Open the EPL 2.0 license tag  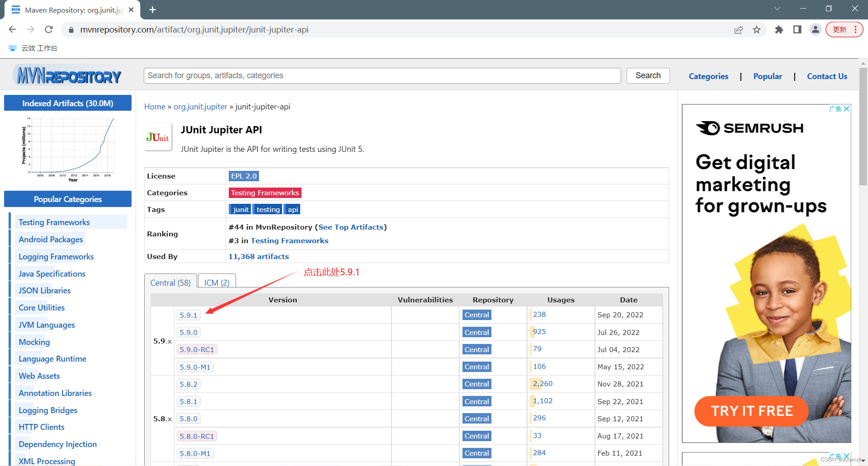[244, 176]
